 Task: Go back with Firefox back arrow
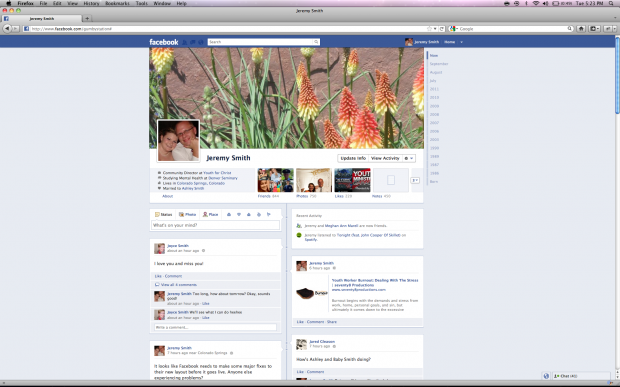coord(7,28)
